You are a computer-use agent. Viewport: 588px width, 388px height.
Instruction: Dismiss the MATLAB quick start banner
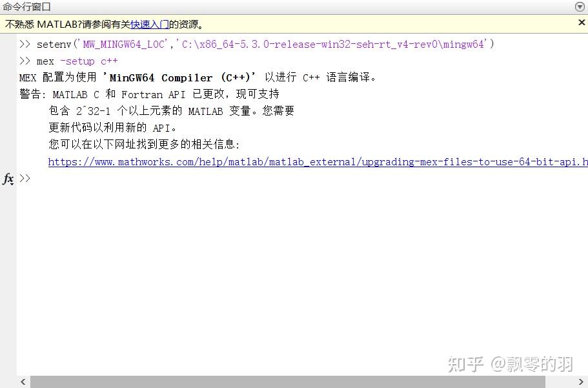[582, 23]
